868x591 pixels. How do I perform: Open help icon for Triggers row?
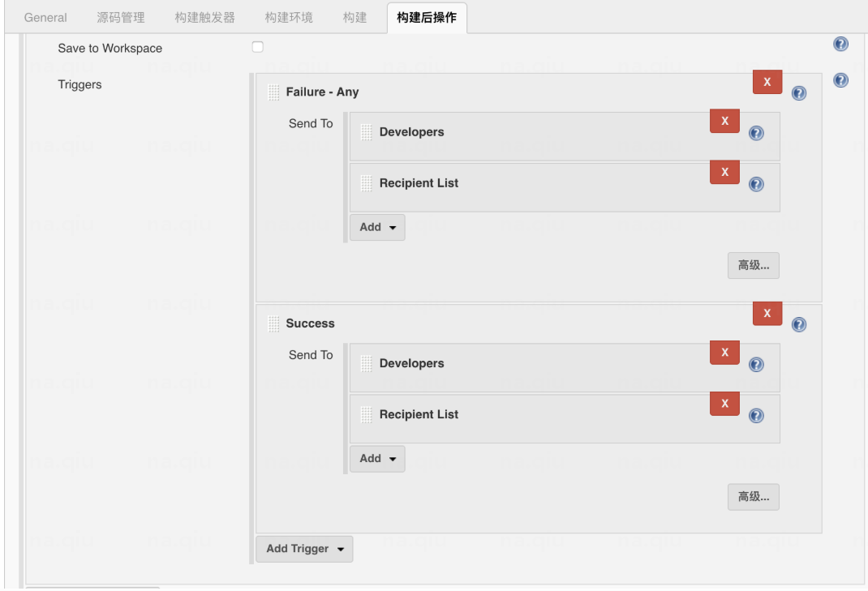[840, 80]
